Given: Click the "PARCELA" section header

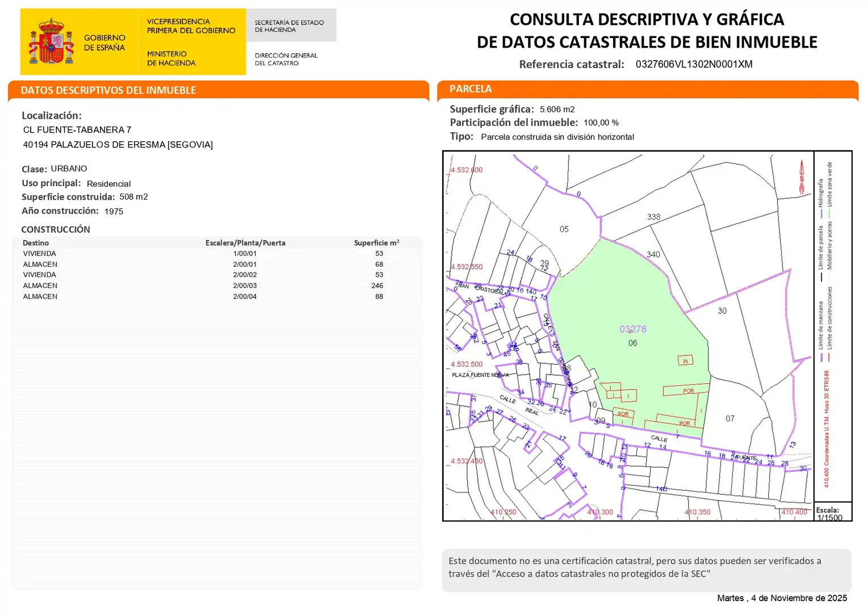Looking at the screenshot, I should 471,89.
